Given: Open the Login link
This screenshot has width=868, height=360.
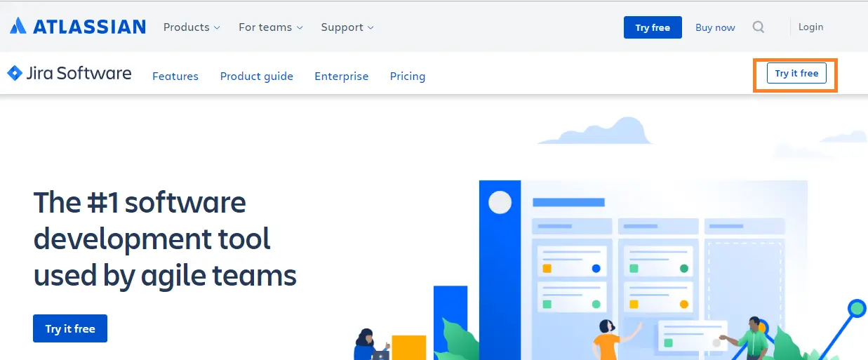Looking at the screenshot, I should tap(810, 27).
